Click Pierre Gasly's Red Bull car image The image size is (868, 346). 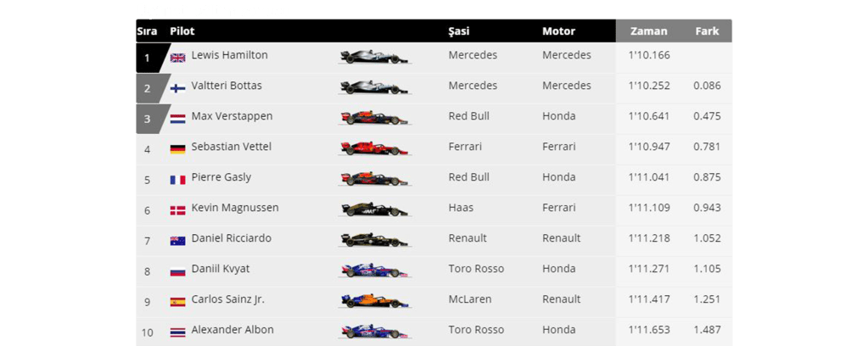tap(374, 179)
